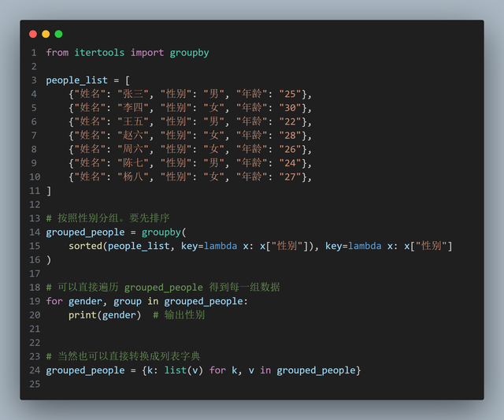Click line number 12
The width and height of the screenshot is (504, 420).
pos(35,205)
